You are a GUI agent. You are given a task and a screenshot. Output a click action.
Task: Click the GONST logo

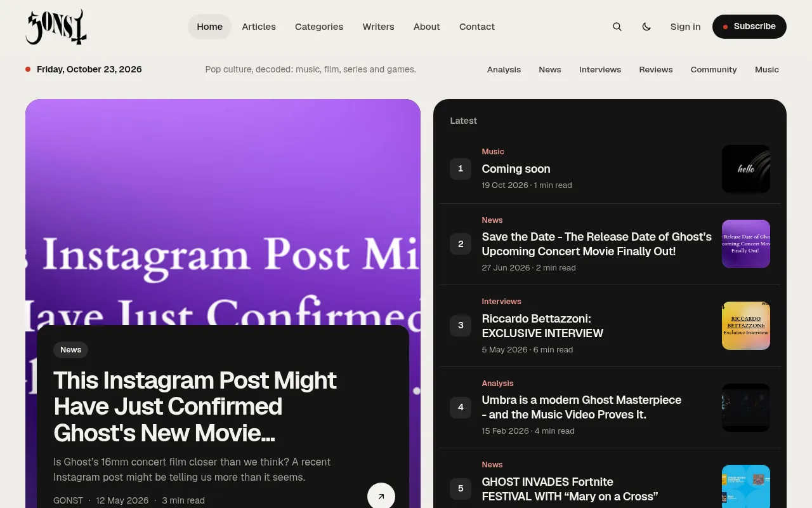coord(56,27)
